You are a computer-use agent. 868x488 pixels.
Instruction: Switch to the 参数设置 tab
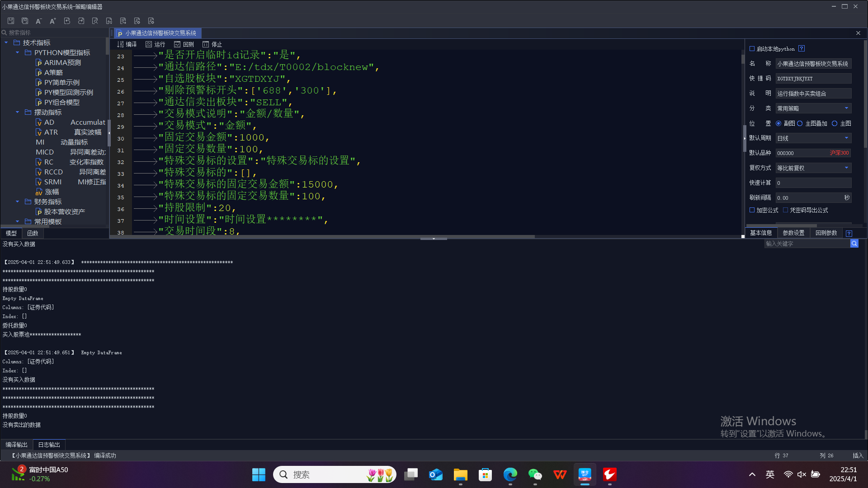(x=793, y=233)
